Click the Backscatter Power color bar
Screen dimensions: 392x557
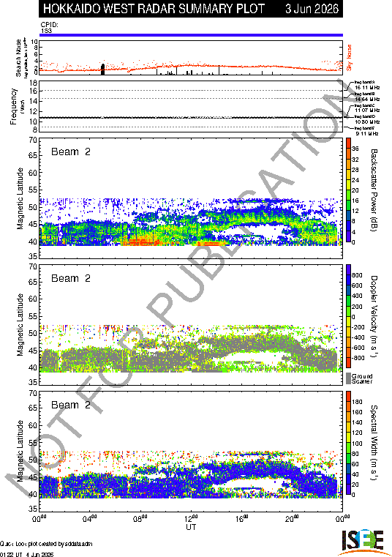point(348,190)
